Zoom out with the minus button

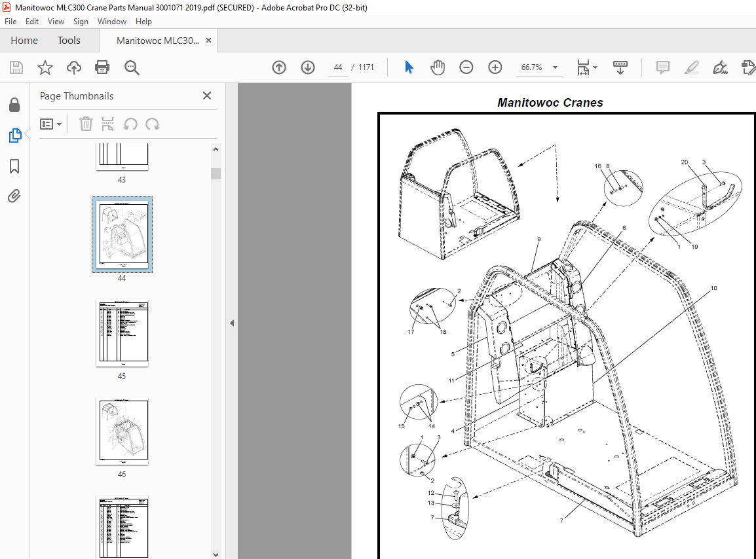tap(466, 67)
